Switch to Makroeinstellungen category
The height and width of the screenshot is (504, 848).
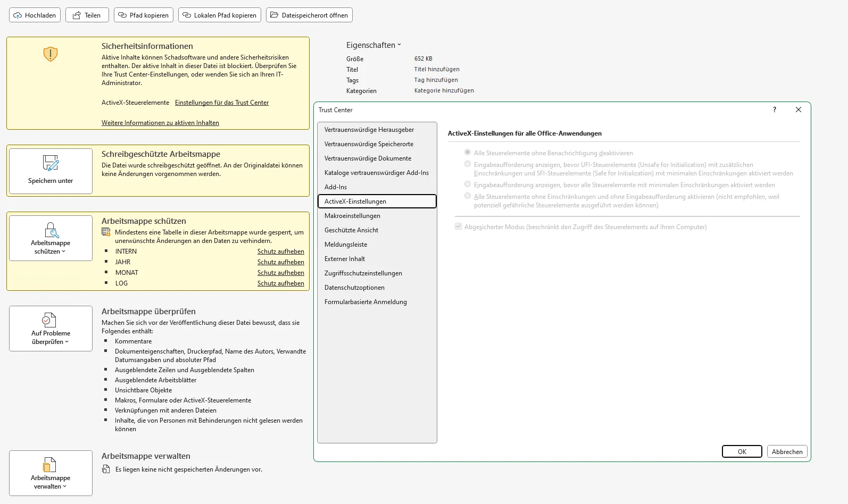(x=377, y=216)
